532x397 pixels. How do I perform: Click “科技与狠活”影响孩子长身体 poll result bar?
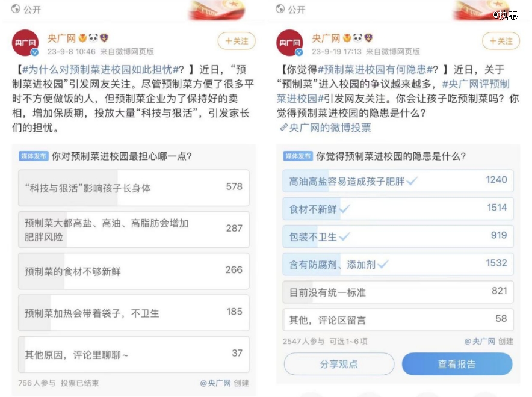click(x=134, y=188)
